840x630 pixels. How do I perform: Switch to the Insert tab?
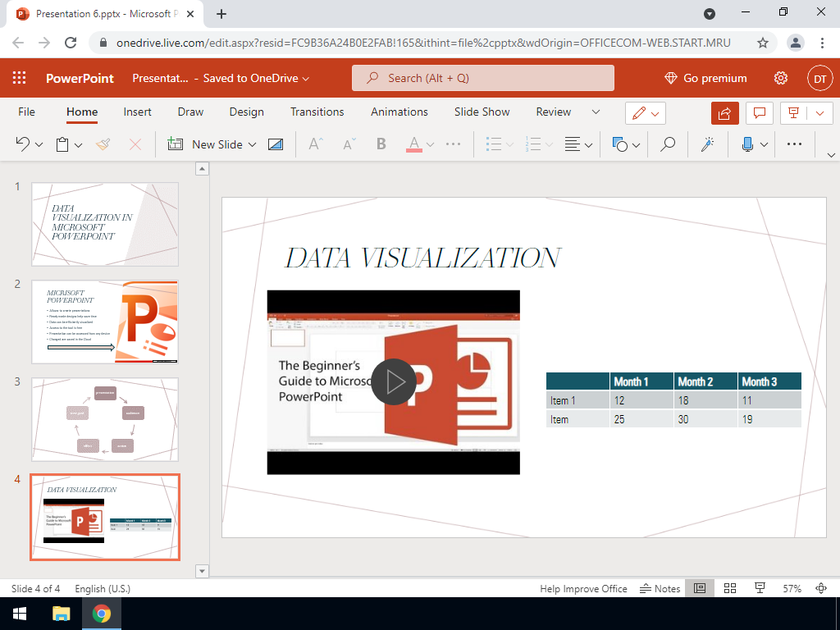point(137,112)
